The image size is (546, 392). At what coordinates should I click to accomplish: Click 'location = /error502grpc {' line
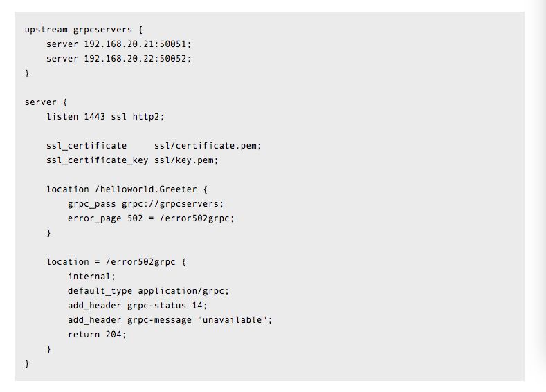[x=116, y=262]
